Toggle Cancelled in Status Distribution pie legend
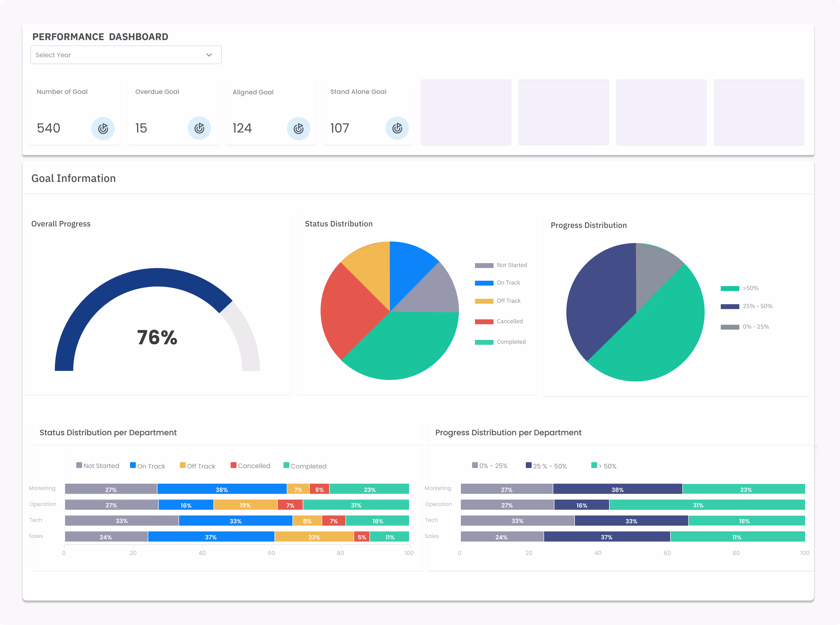The height and width of the screenshot is (625, 840). pos(499,322)
